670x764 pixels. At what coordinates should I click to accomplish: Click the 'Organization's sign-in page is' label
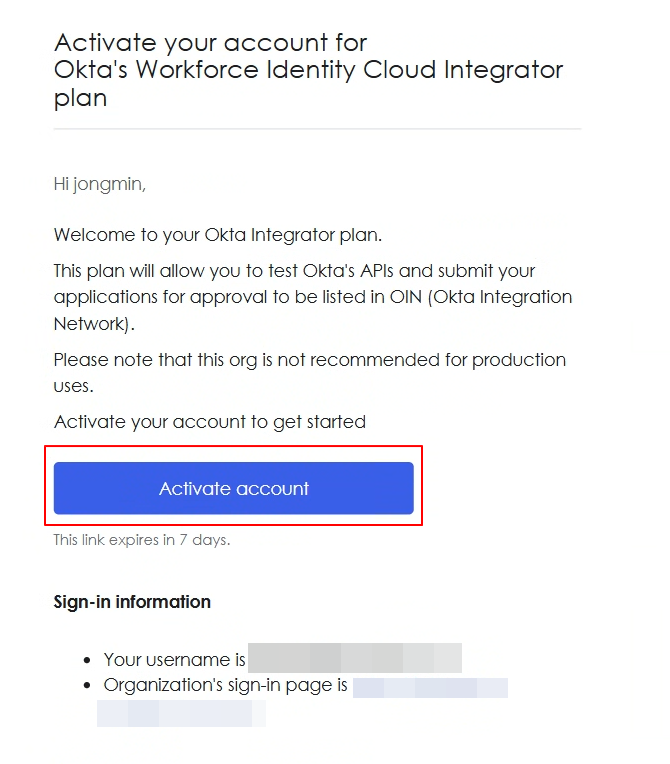(x=226, y=685)
